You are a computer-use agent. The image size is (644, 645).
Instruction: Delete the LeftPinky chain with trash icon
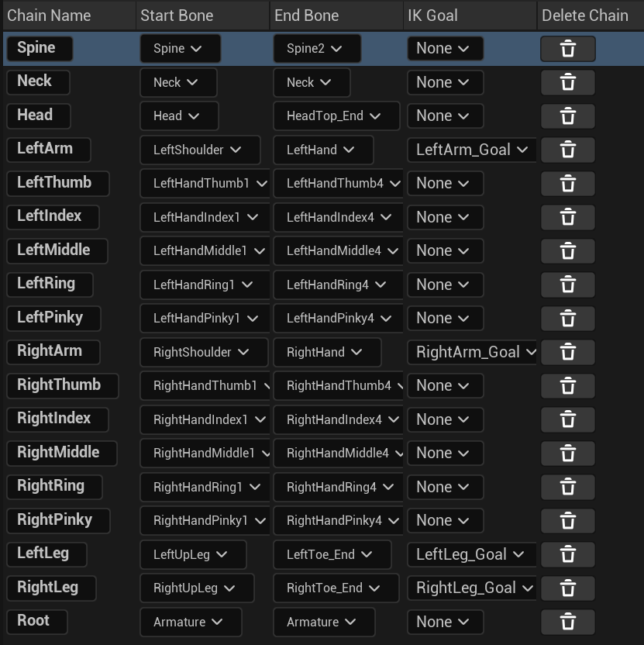point(567,319)
